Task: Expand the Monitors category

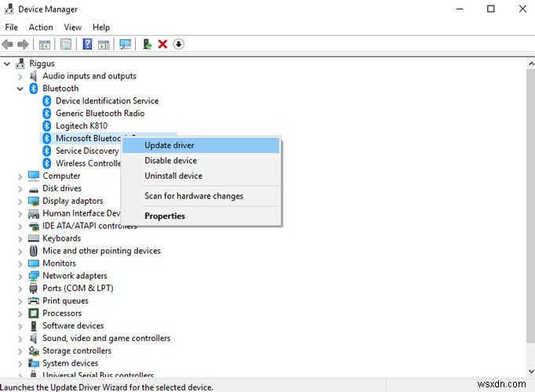Action: (20, 263)
